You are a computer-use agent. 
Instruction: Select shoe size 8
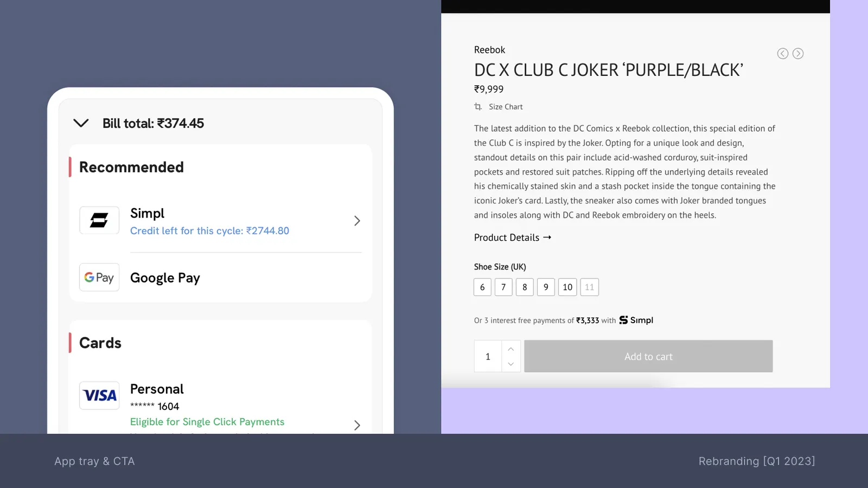point(525,287)
